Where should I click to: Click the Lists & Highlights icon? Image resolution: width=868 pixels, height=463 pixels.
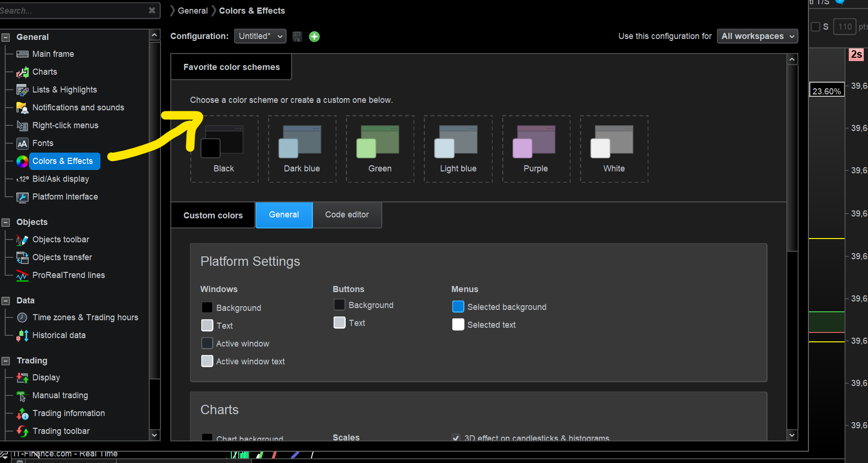click(x=22, y=90)
